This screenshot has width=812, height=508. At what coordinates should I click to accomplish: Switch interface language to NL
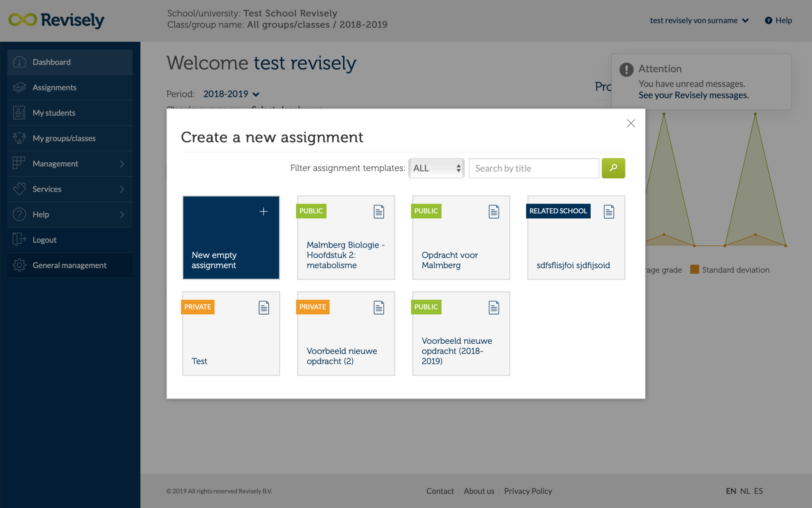coord(745,491)
